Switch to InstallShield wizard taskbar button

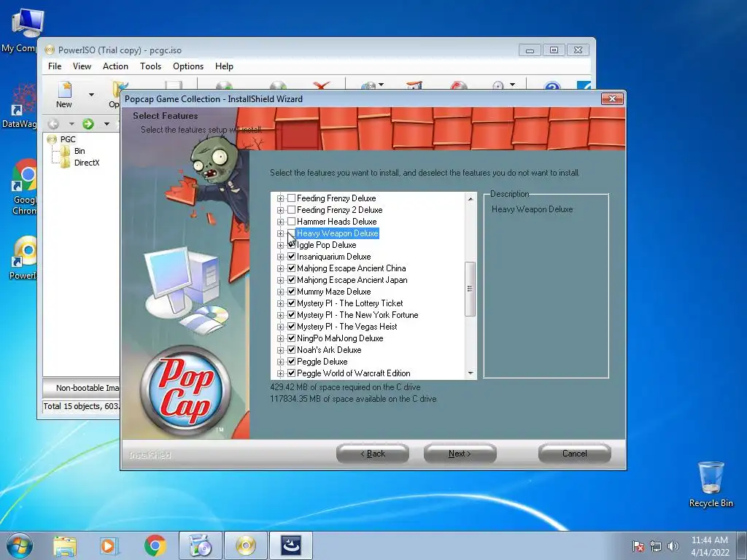(291, 545)
